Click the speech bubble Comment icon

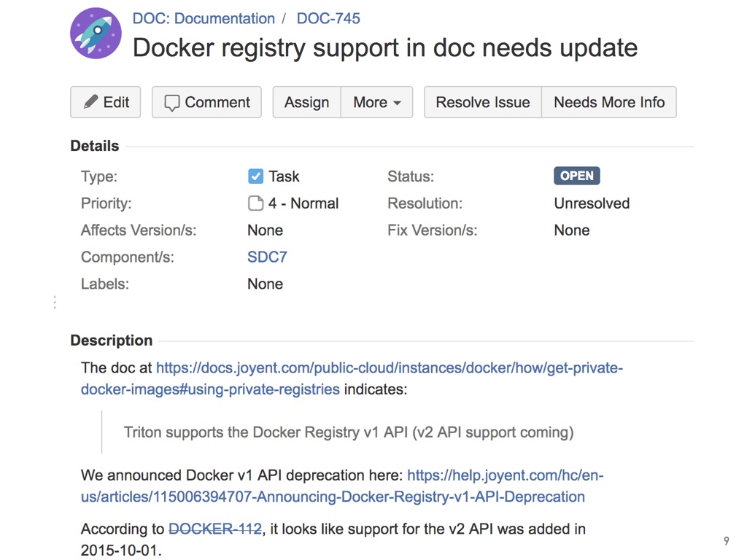[x=171, y=103]
